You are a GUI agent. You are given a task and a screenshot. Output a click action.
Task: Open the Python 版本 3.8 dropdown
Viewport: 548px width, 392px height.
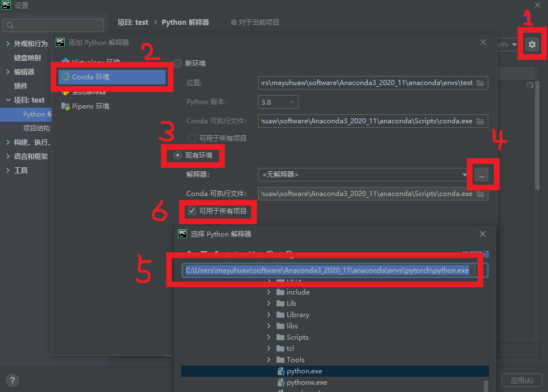tap(278, 102)
